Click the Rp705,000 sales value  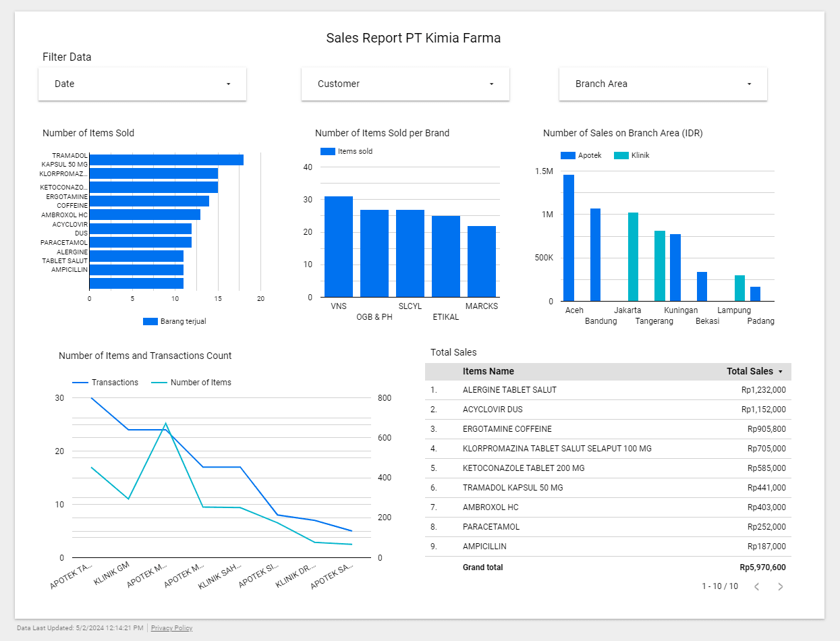click(x=766, y=449)
